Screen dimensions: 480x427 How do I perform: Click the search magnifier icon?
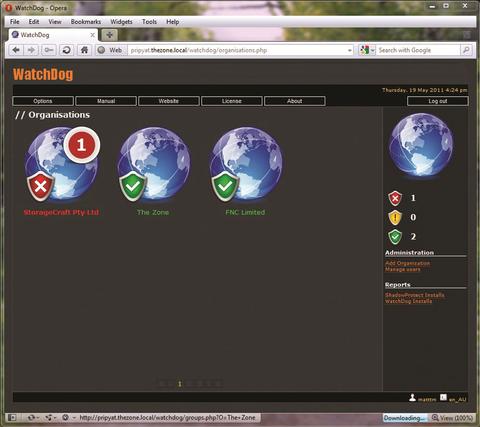pos(466,50)
